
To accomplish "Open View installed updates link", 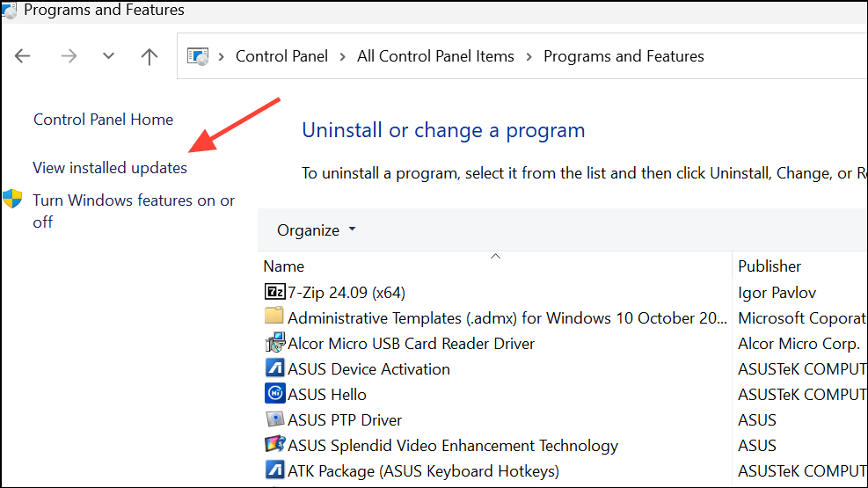I will point(110,167).
